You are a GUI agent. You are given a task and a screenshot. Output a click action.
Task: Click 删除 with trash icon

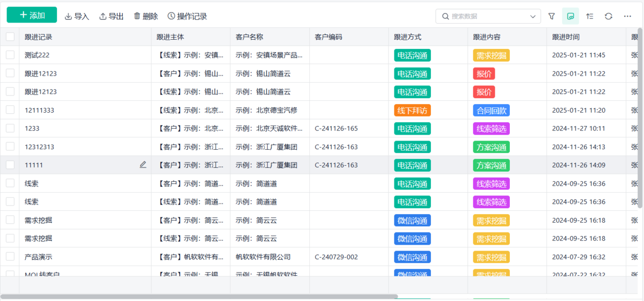[x=145, y=17]
